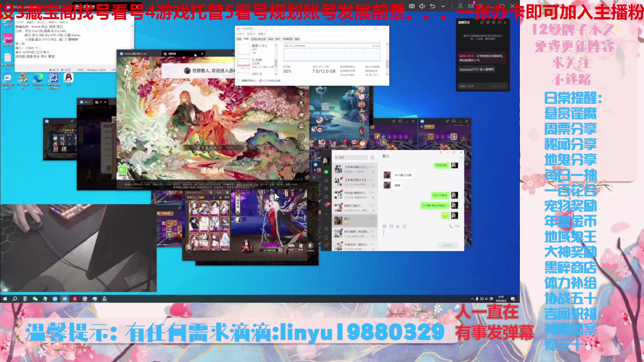This screenshot has height=362, width=644.
Task: Open chat history icon in WeChat toolbar
Action: pyautogui.click(x=405, y=226)
